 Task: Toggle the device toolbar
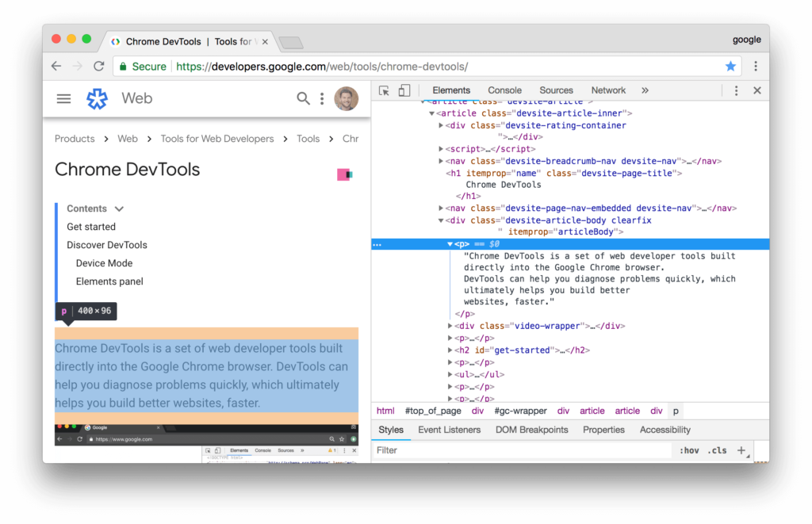pos(404,90)
